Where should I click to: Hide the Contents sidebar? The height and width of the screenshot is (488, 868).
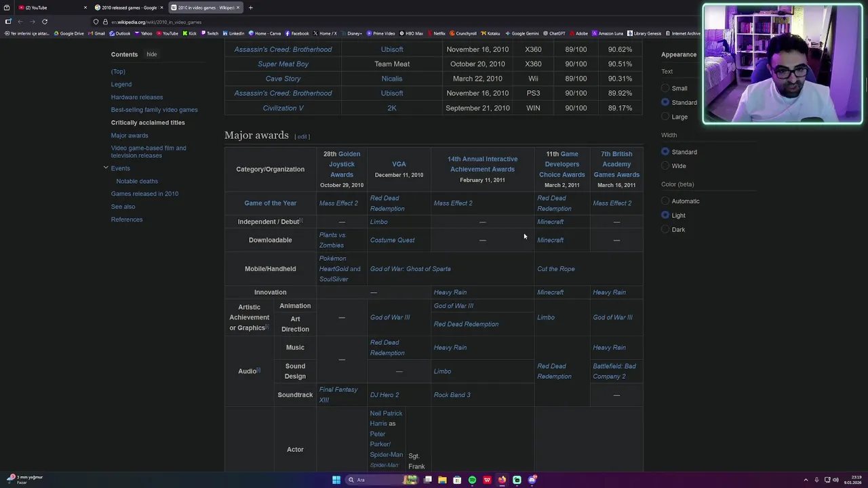(151, 54)
